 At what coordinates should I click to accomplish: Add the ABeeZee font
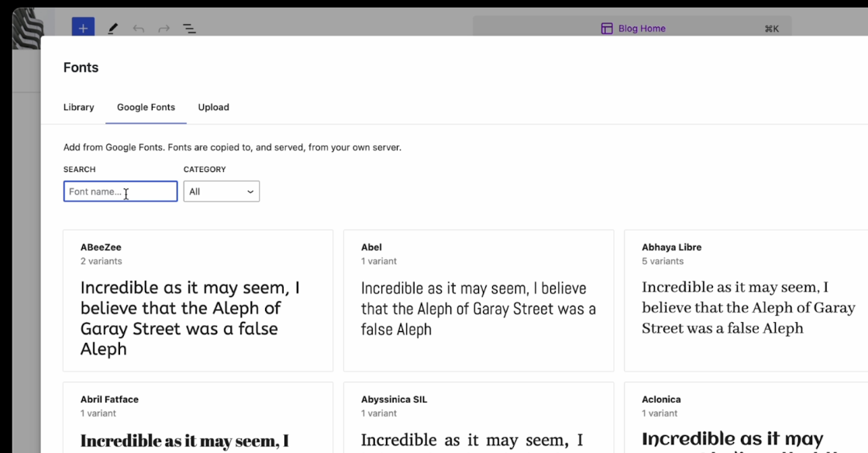click(x=198, y=301)
